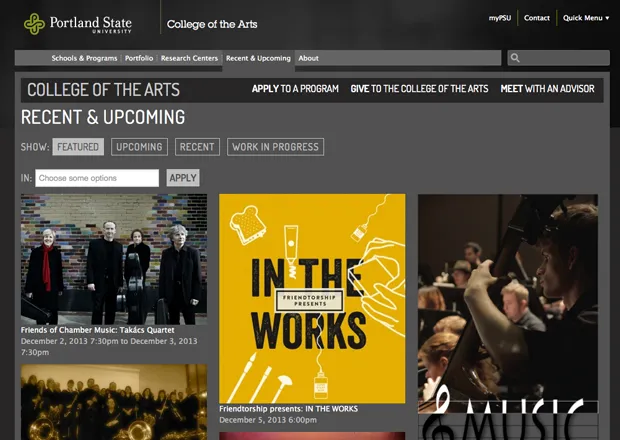Open the IN THE WORKS yellow poster
Image resolution: width=620 pixels, height=440 pixels.
click(312, 298)
